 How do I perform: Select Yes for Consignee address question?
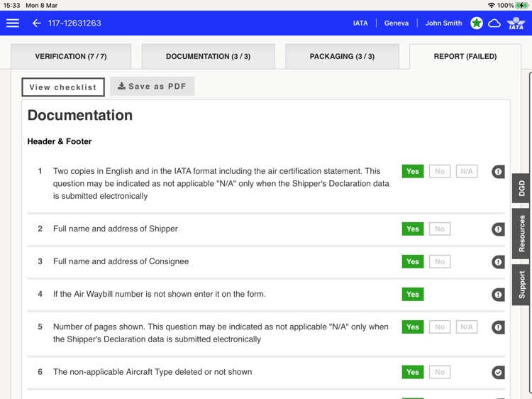click(x=413, y=261)
